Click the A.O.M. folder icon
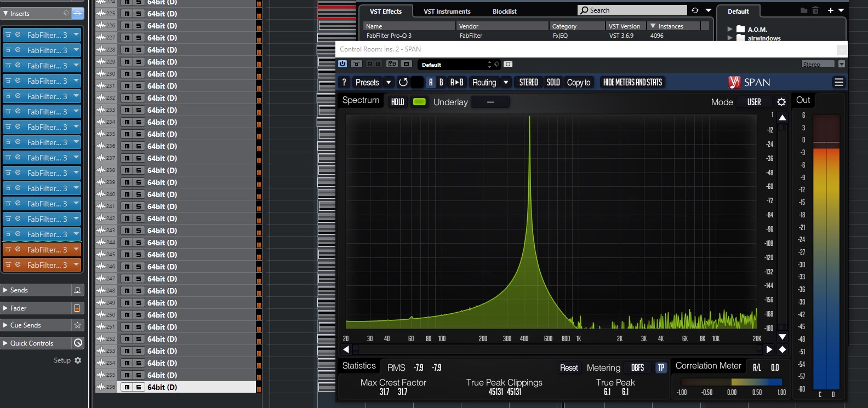 coord(740,29)
